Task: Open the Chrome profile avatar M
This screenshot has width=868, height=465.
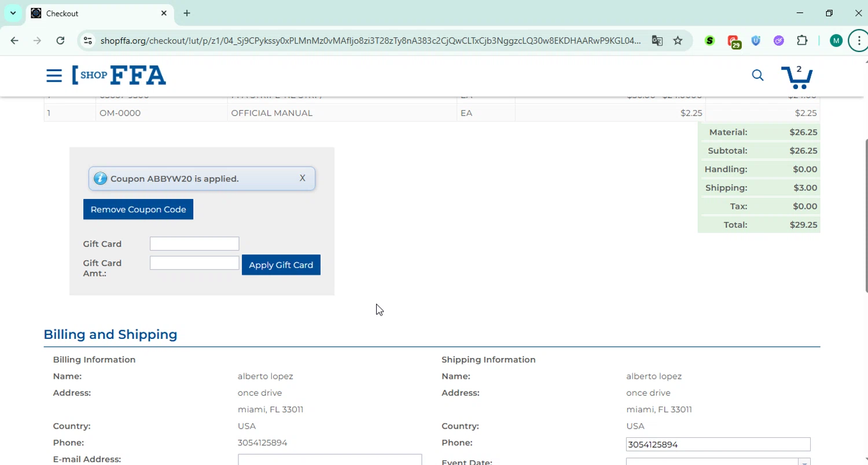Action: coord(836,40)
